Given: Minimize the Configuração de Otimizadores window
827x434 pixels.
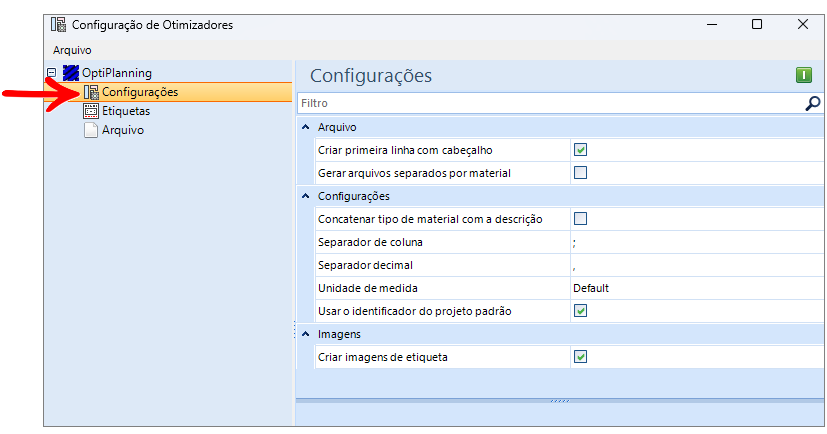Looking at the screenshot, I should [x=712, y=25].
